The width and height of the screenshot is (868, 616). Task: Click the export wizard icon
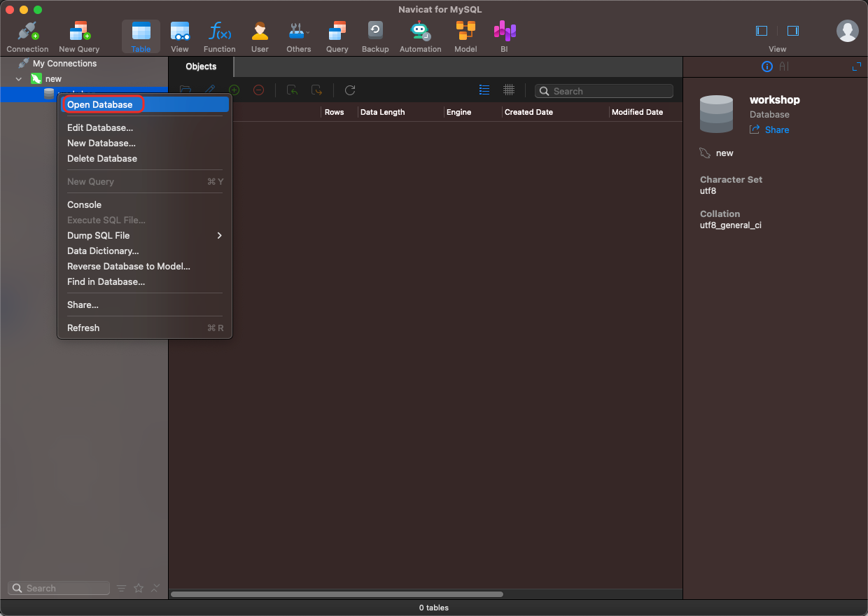point(316,90)
